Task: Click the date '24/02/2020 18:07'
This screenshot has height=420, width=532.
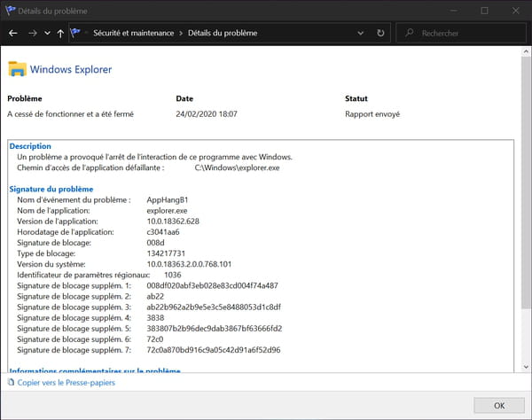Action: pos(207,114)
